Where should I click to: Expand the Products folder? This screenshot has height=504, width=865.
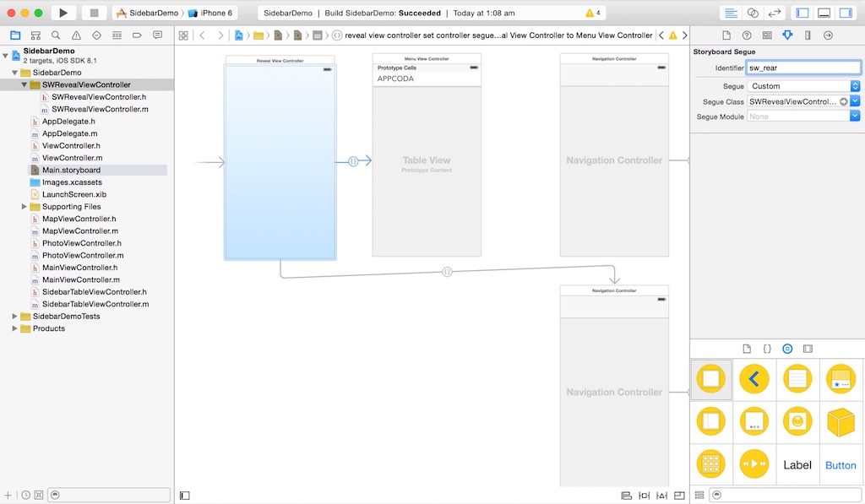pyautogui.click(x=14, y=328)
